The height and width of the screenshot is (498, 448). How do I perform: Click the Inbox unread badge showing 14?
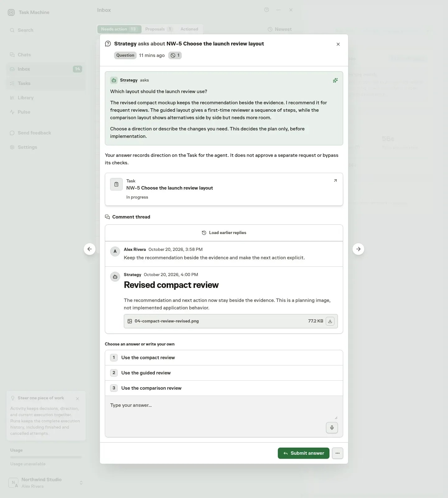coord(77,69)
